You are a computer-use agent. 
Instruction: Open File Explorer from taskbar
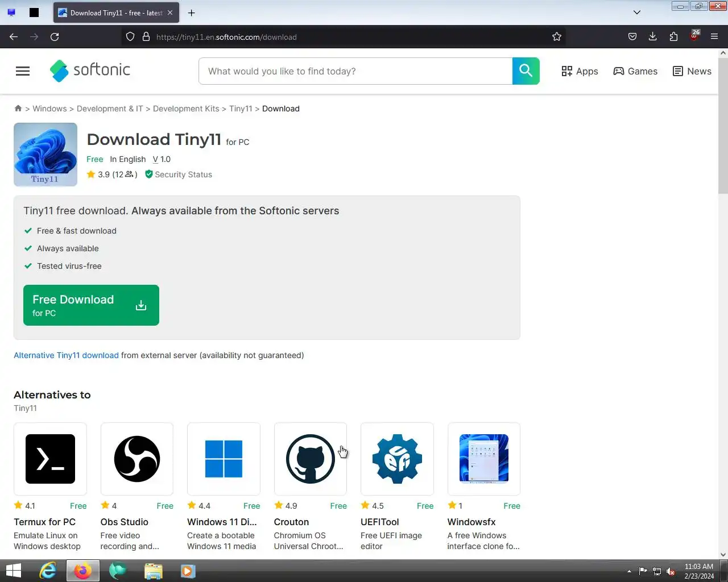[x=153, y=571]
